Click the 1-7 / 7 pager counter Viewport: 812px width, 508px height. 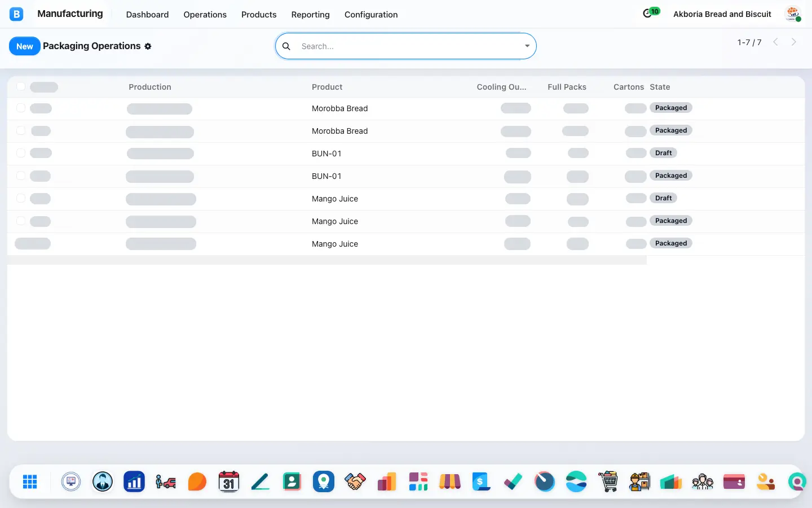(749, 42)
